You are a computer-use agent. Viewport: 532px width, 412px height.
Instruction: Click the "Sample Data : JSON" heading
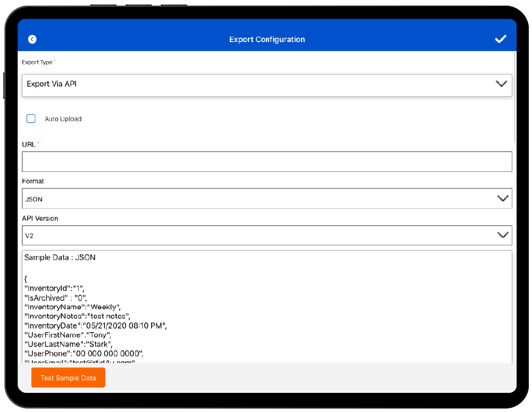pyautogui.click(x=60, y=258)
